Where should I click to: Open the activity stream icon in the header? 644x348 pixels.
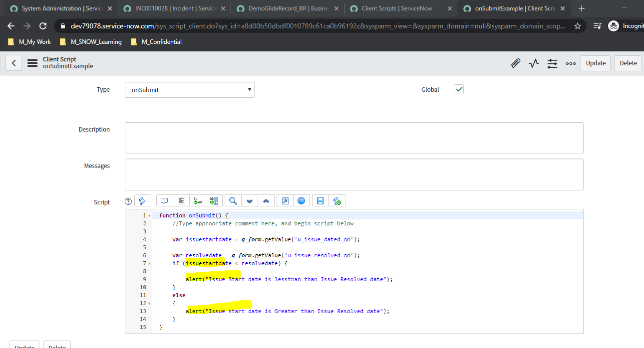pyautogui.click(x=534, y=63)
